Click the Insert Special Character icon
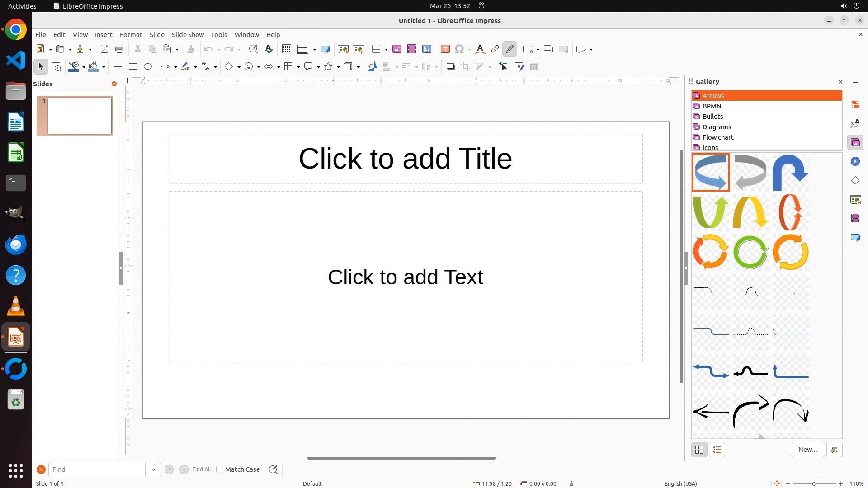Image resolution: width=868 pixels, height=488 pixels. (x=459, y=49)
